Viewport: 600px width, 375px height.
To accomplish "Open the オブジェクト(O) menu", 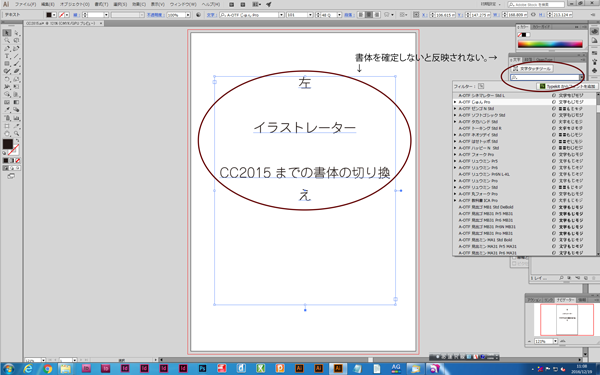I will pos(75,5).
